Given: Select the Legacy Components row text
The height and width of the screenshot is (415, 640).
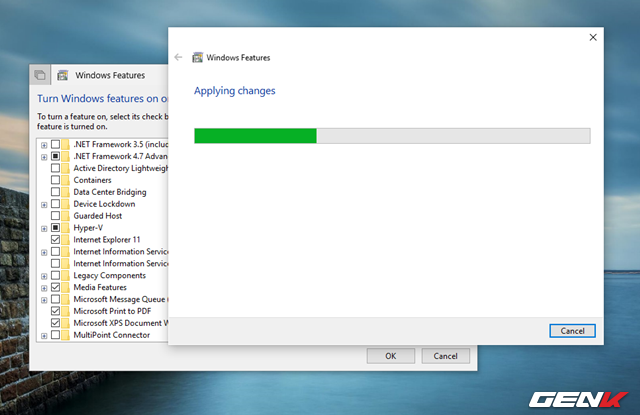Looking at the screenshot, I should click(x=109, y=275).
